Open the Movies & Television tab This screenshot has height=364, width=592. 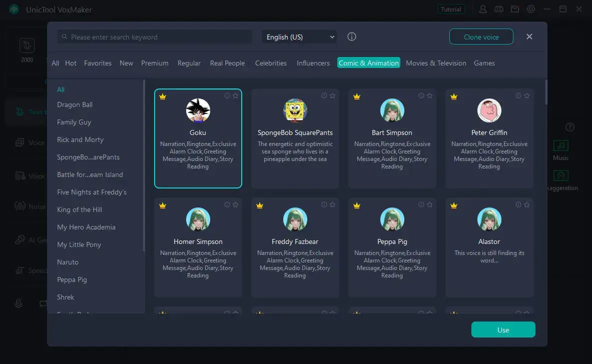(x=436, y=63)
